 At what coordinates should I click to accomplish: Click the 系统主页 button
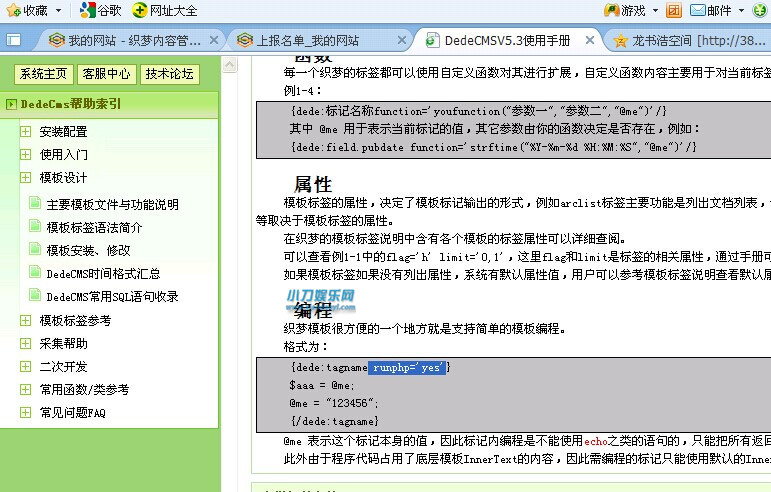tap(43, 74)
